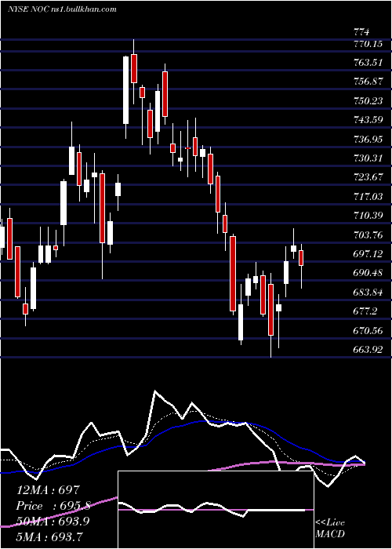Select the 763.51 price axis label
Screen dimensions: 392x549
(368, 63)
